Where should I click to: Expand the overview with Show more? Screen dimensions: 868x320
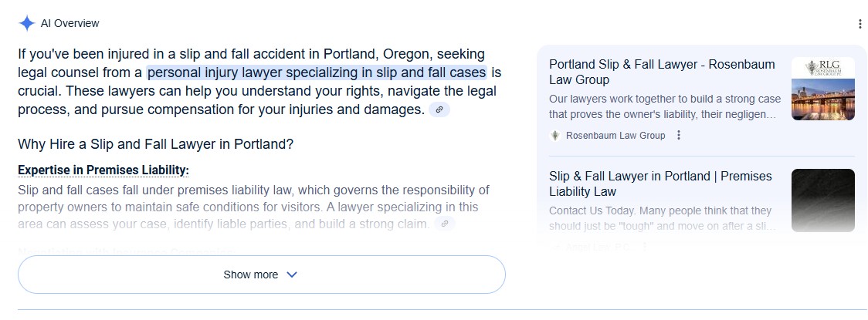261,275
